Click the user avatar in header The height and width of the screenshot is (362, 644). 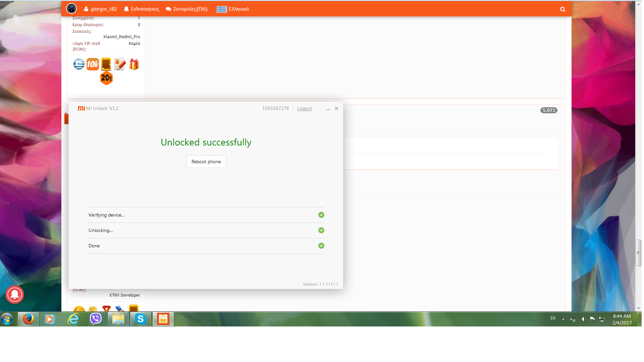[x=71, y=8]
